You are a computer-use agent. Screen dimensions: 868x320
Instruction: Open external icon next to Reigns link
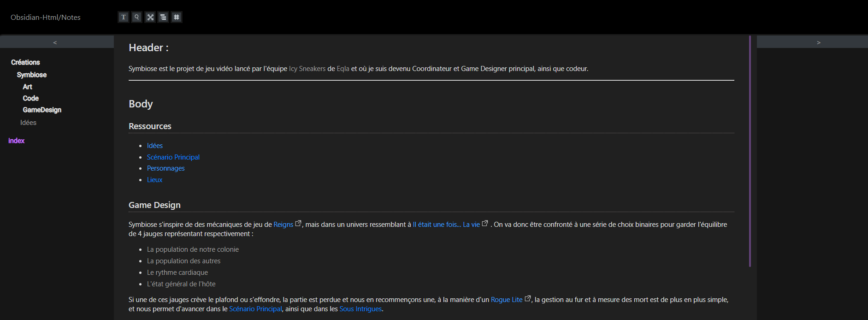tap(298, 223)
